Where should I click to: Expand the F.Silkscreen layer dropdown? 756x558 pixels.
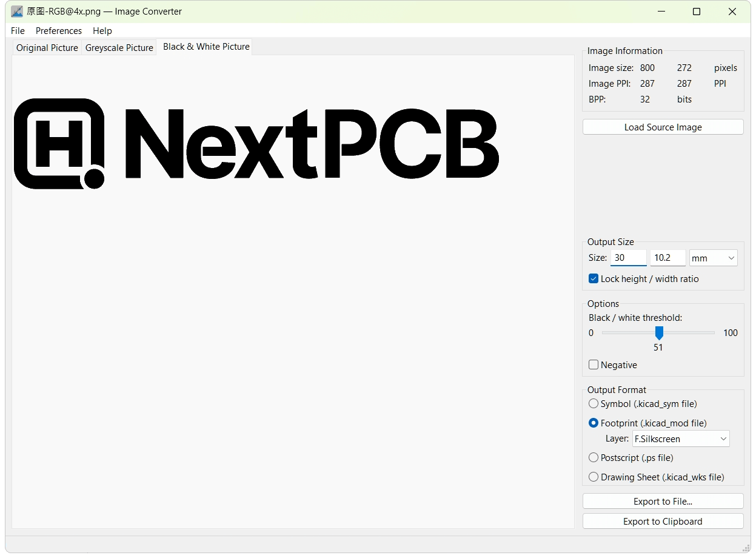click(x=680, y=439)
